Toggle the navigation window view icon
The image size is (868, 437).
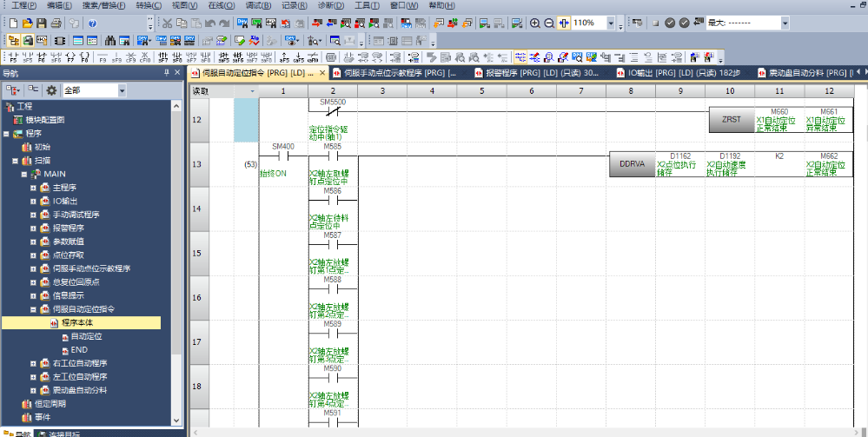tap(13, 41)
